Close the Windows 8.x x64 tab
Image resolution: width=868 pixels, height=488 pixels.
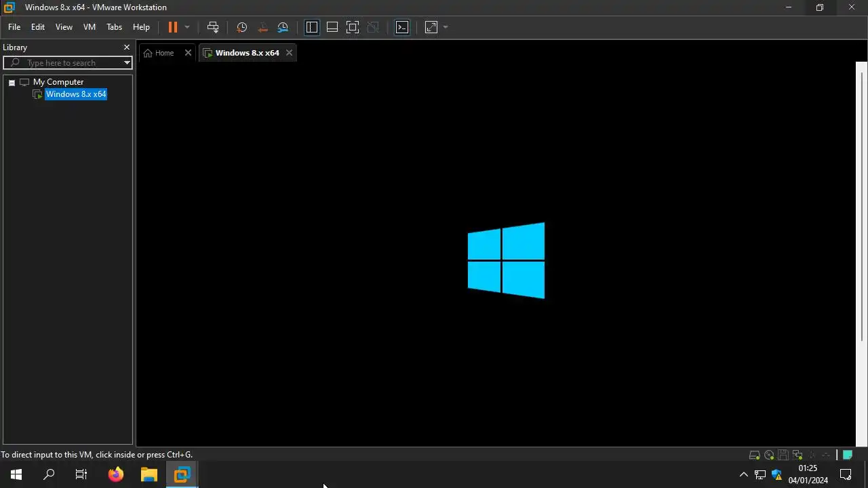(x=289, y=53)
